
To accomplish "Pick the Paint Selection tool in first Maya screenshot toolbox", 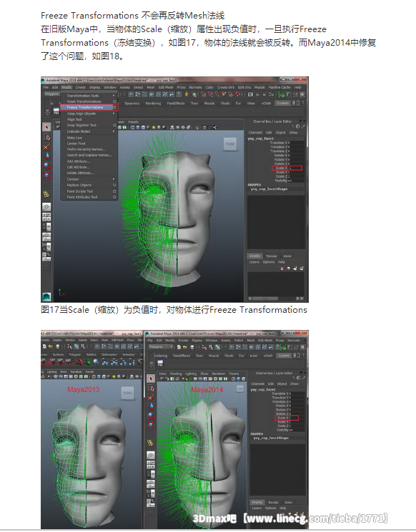I will tap(47, 146).
